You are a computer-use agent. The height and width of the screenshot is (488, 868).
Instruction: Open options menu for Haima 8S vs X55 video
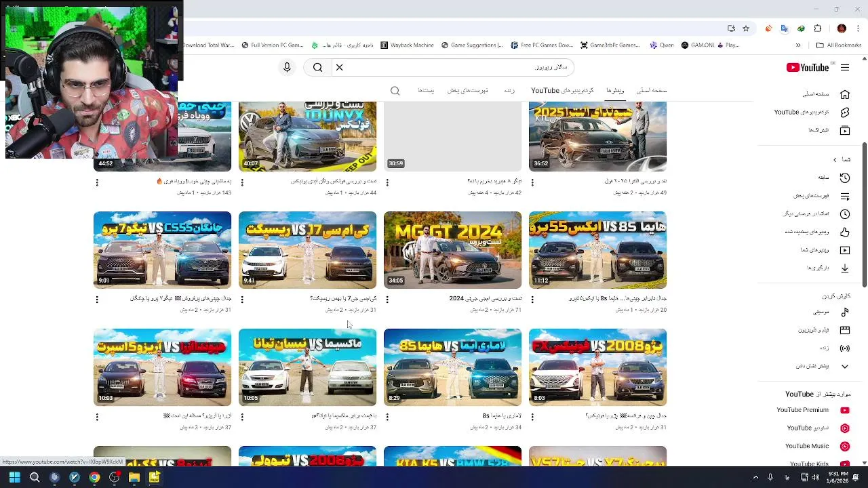(x=532, y=300)
